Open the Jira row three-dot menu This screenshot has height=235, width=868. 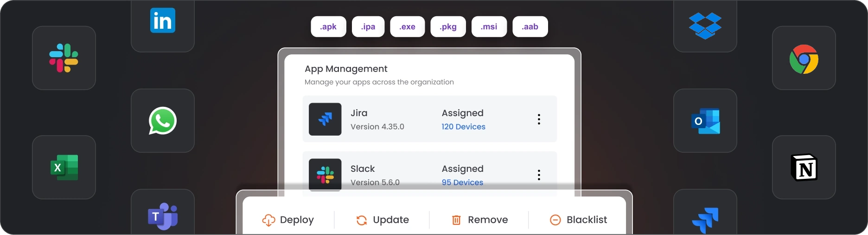[x=539, y=119]
